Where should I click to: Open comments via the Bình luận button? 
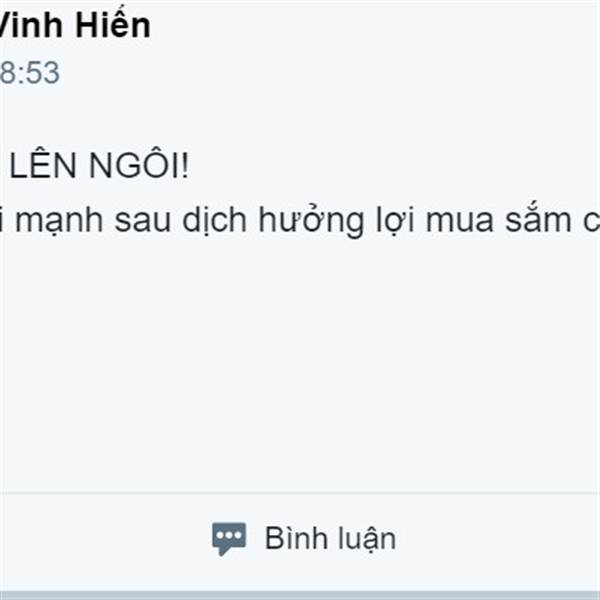pos(304,538)
